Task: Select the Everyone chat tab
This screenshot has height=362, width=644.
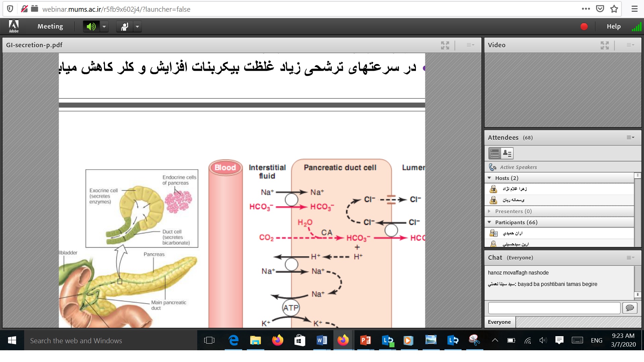Action: (x=499, y=322)
